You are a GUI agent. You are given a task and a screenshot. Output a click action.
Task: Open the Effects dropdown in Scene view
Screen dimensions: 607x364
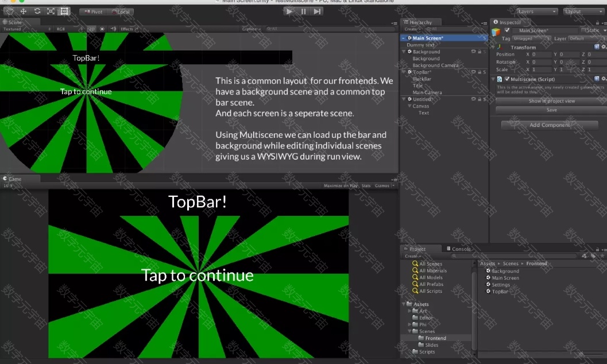[129, 29]
